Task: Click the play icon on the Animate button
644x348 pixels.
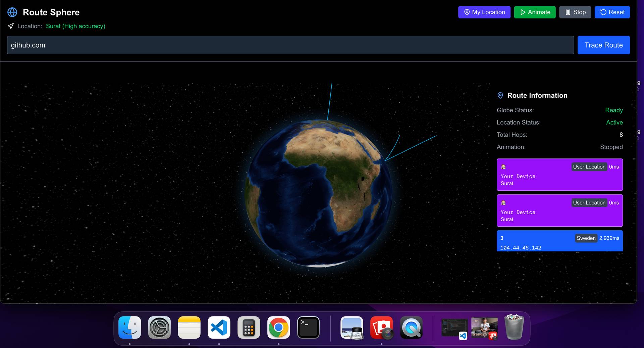Action: click(x=523, y=12)
